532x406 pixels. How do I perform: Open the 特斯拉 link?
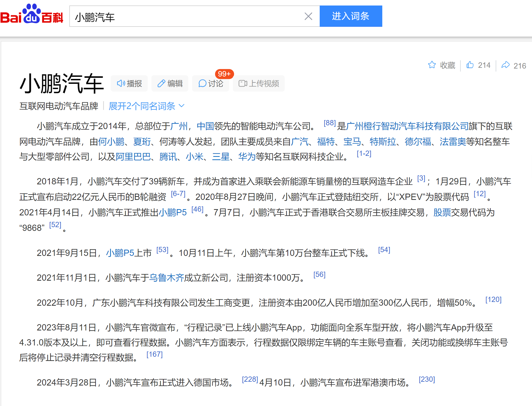(x=383, y=142)
